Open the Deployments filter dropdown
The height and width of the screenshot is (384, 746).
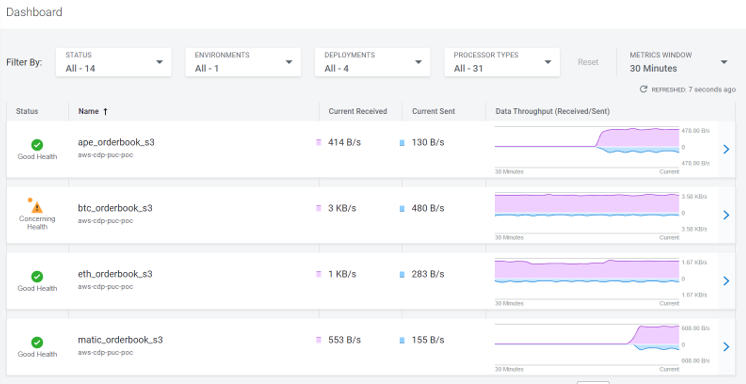coord(373,62)
